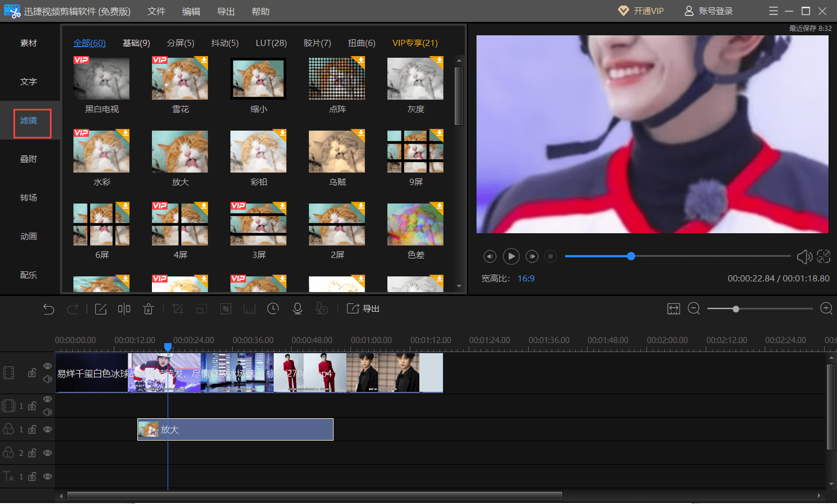The image size is (837, 504).
Task: Click the timeline zoom slider handle
Action: point(736,309)
